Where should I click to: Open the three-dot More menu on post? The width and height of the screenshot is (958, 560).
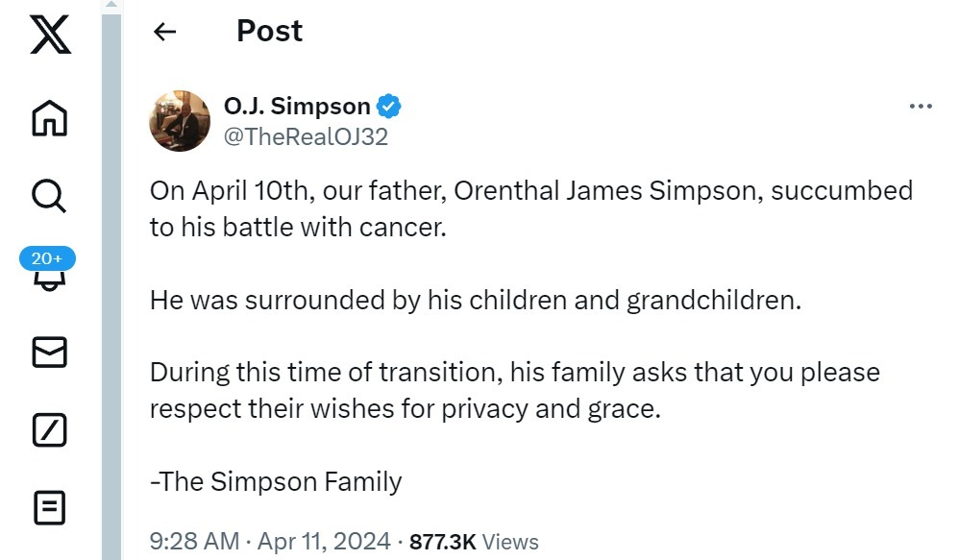(x=921, y=107)
